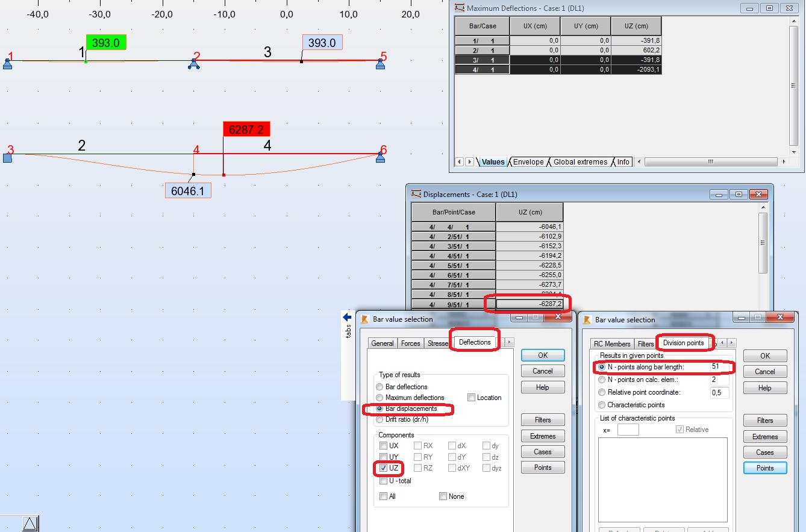Viewport: 806px width, 532px height.
Task: Click the red 6287.2 deflection label
Action: (x=246, y=129)
